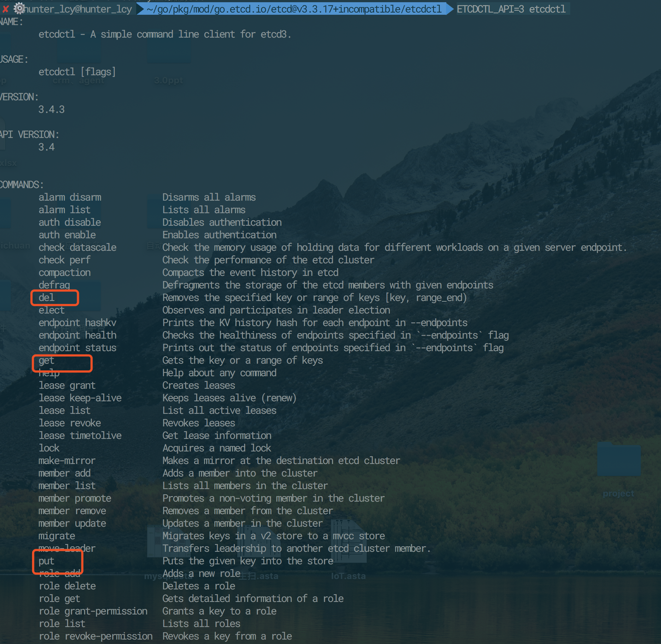Click the 'member update' command
Image resolution: width=661 pixels, height=644 pixels.
click(72, 523)
